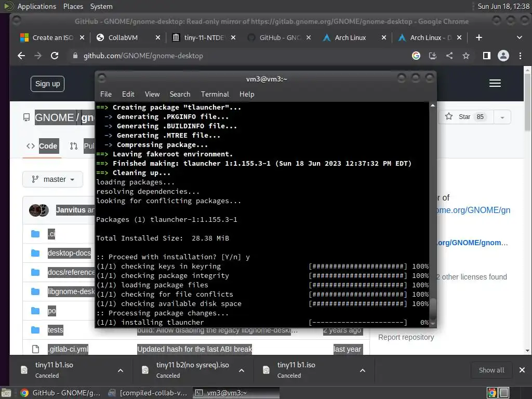Open Chrome tab search chevron
This screenshot has height=399, width=532.
pyautogui.click(x=519, y=37)
